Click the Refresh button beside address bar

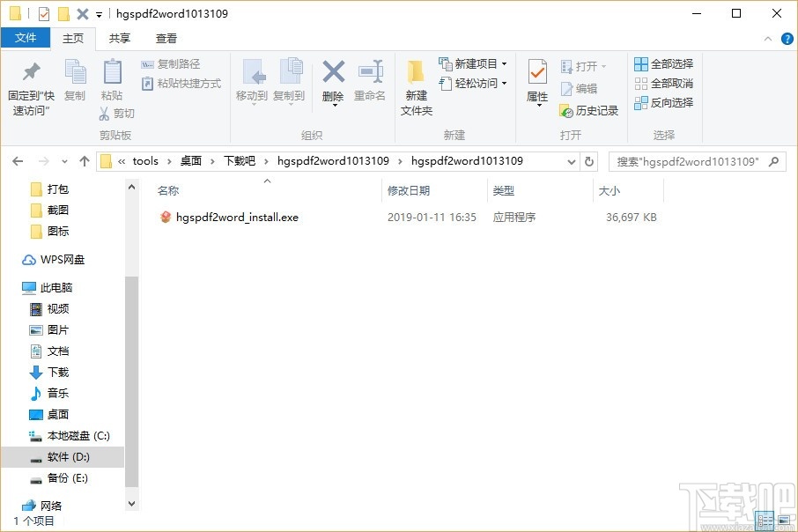point(589,161)
